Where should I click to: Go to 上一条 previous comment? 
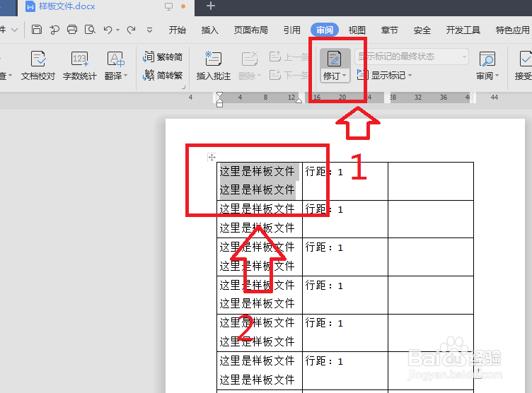point(289,57)
